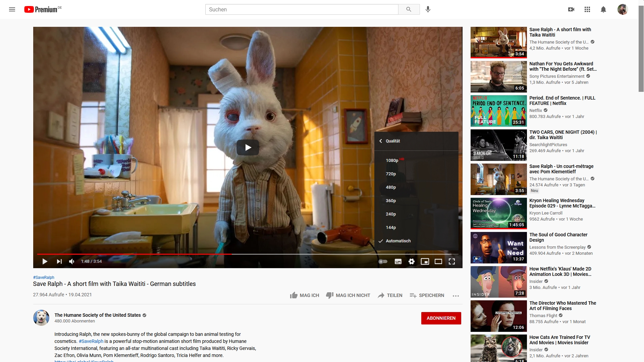
Task: Go back from Qualität submenu
Action: 381,141
